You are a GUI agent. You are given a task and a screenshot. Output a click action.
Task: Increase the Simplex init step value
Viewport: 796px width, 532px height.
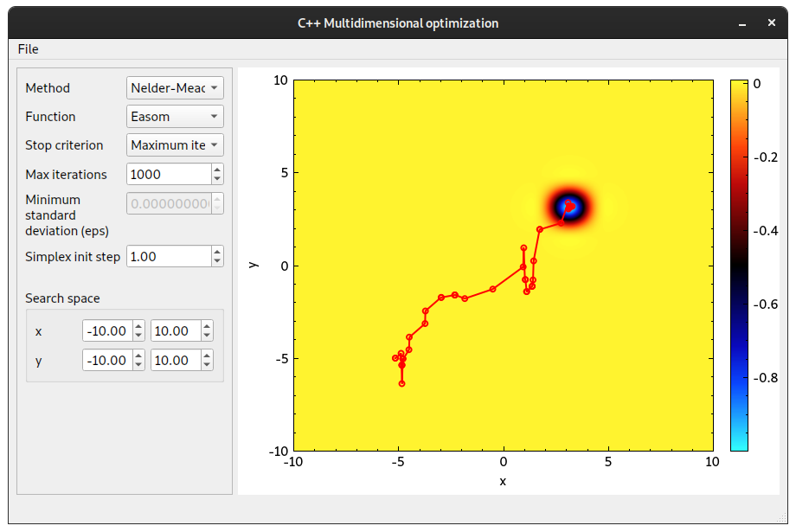click(x=217, y=252)
